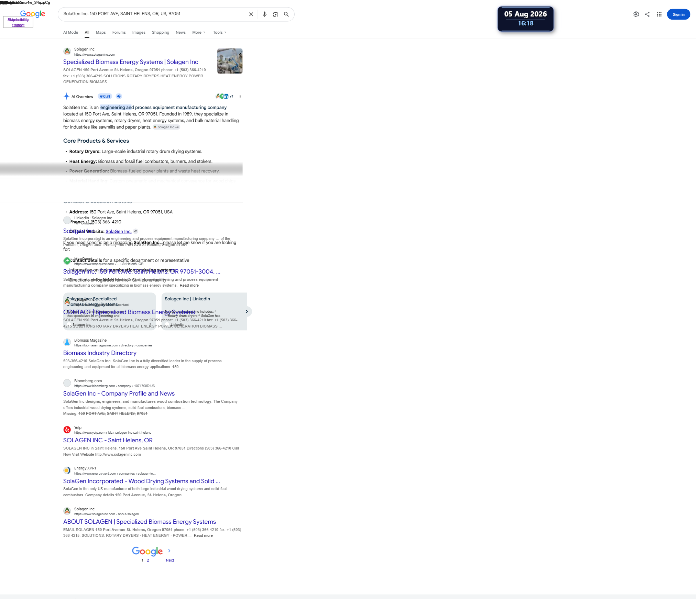This screenshot has height=599, width=700.
Task: Clear the search query with X icon
Action: click(251, 14)
